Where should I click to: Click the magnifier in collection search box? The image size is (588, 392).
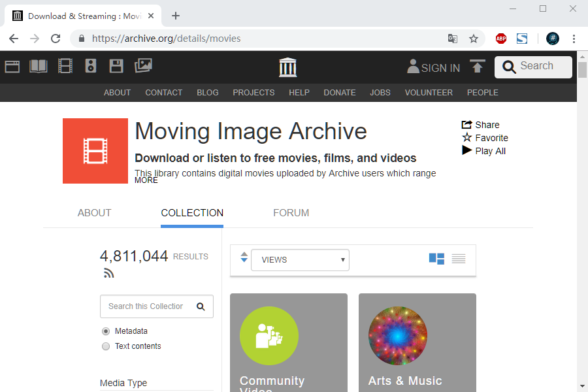click(x=201, y=306)
